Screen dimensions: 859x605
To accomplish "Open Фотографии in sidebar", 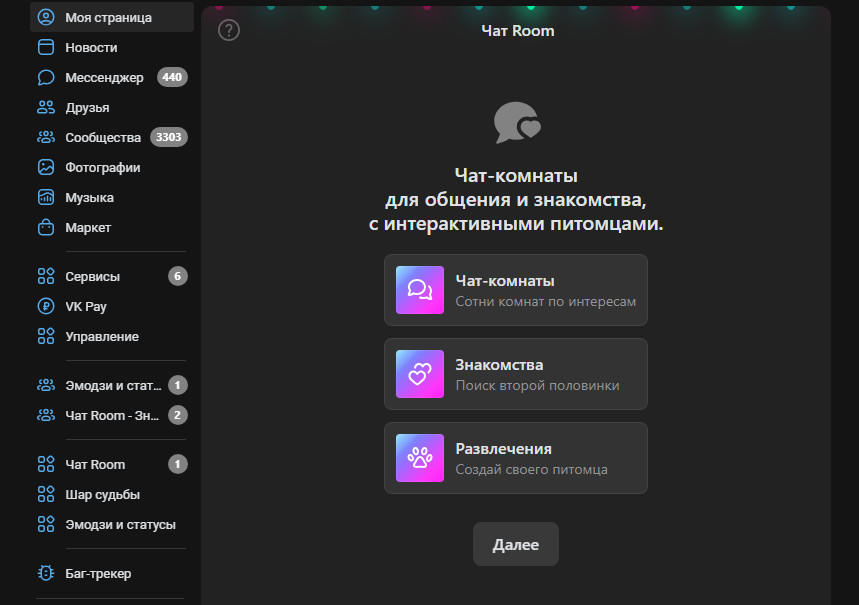I will [x=102, y=168].
